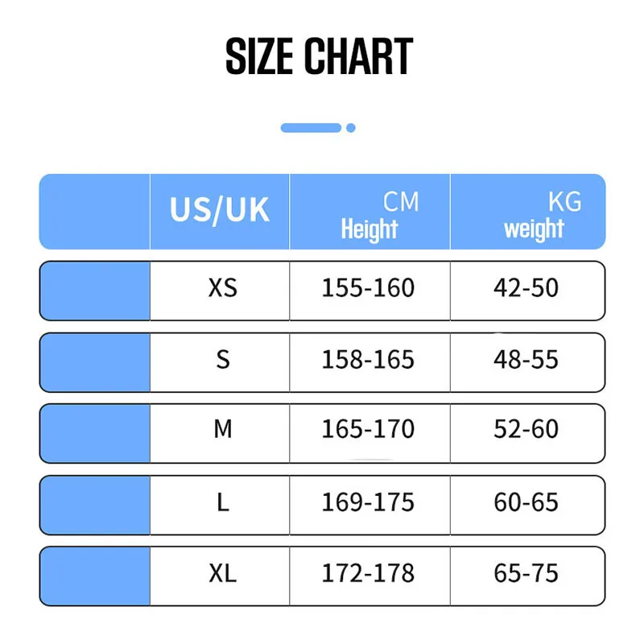Image resolution: width=644 pixels, height=644 pixels.
Task: Click the 165-170 height value
Action: pos(368,430)
